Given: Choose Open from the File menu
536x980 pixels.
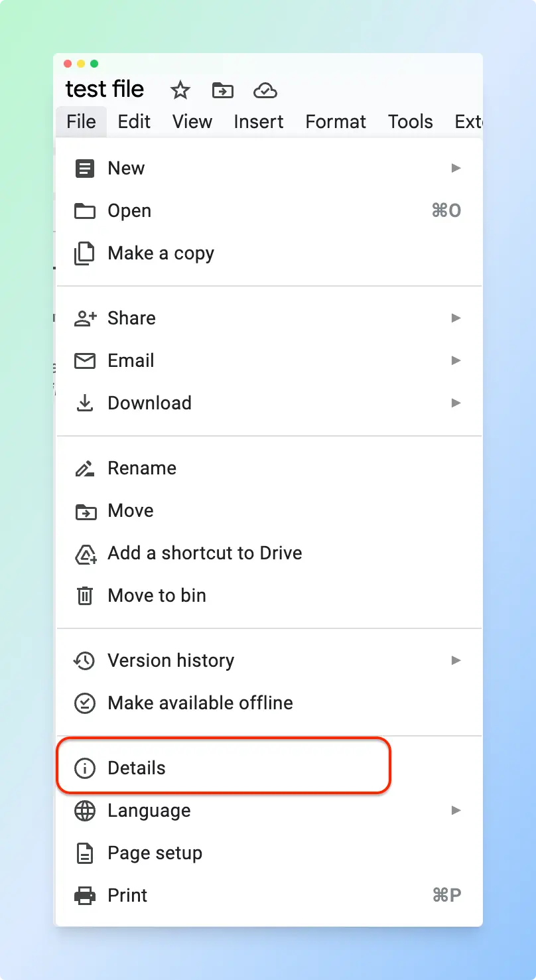Looking at the screenshot, I should (269, 211).
